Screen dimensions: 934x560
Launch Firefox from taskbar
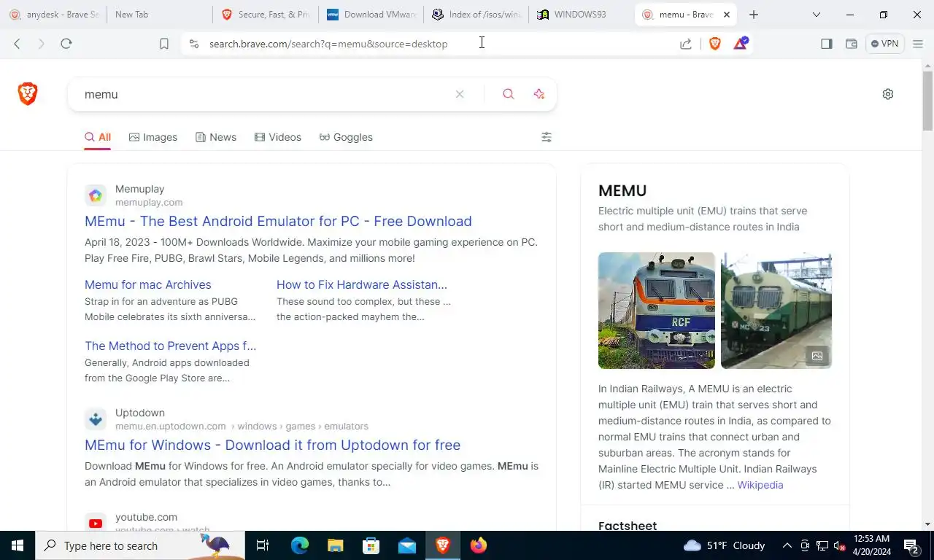(x=479, y=545)
